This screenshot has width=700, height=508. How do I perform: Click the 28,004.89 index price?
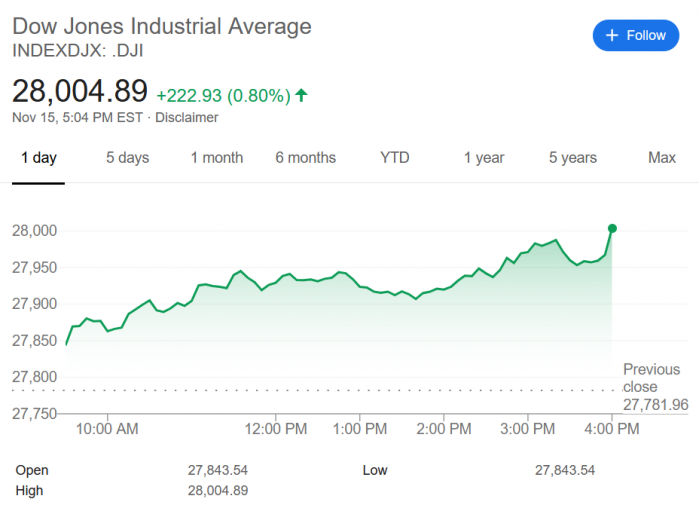(80, 92)
